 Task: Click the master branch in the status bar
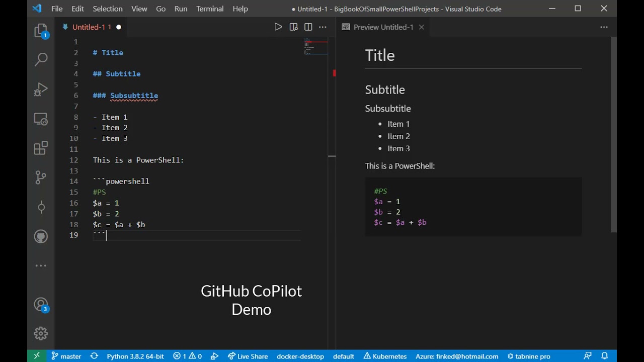pos(66,356)
